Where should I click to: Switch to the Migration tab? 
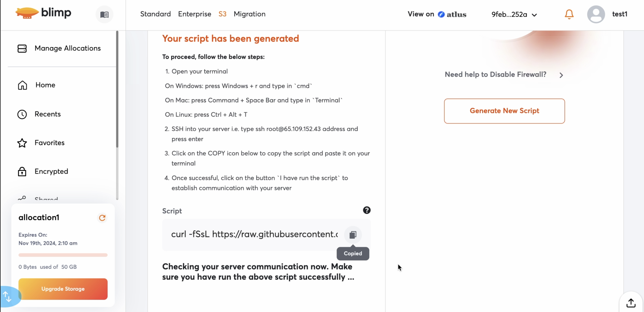pos(249,14)
